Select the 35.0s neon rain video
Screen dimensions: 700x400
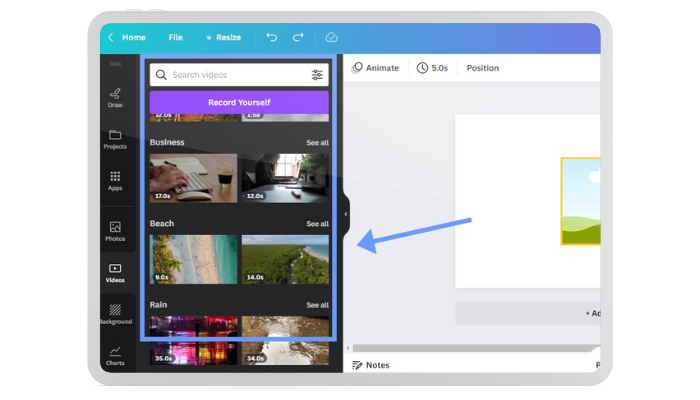pyautogui.click(x=193, y=341)
